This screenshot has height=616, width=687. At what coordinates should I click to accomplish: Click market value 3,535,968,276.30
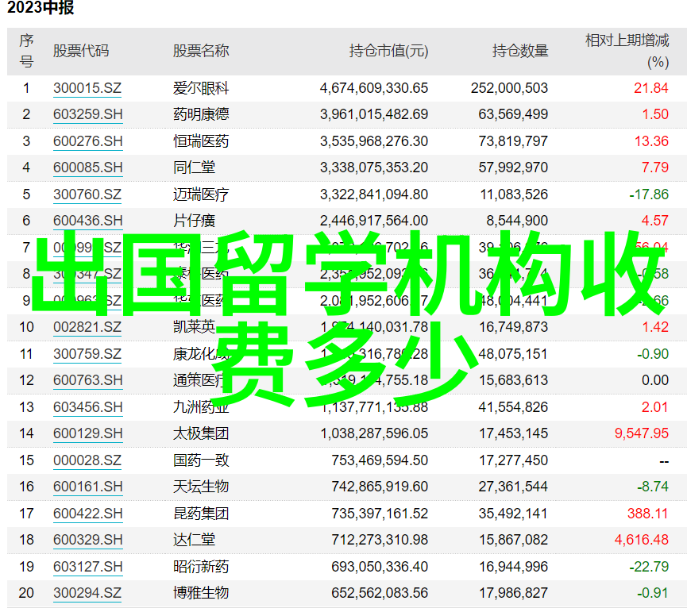click(x=374, y=141)
